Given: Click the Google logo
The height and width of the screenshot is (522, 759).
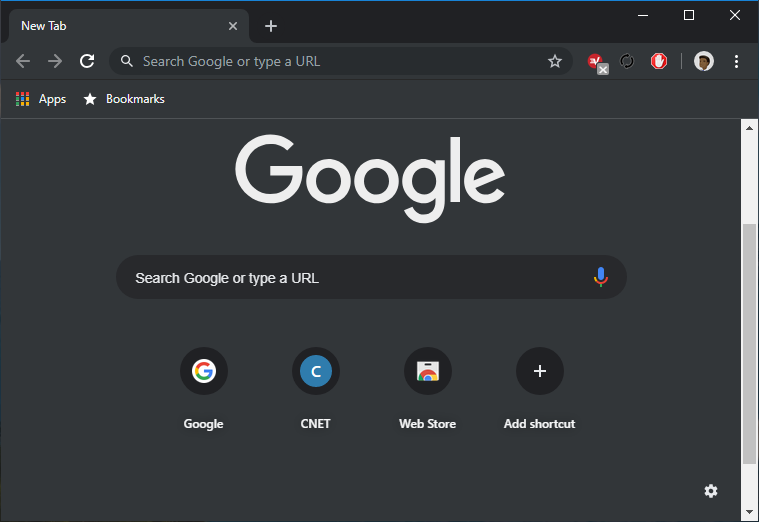Looking at the screenshot, I should pyautogui.click(x=370, y=178).
